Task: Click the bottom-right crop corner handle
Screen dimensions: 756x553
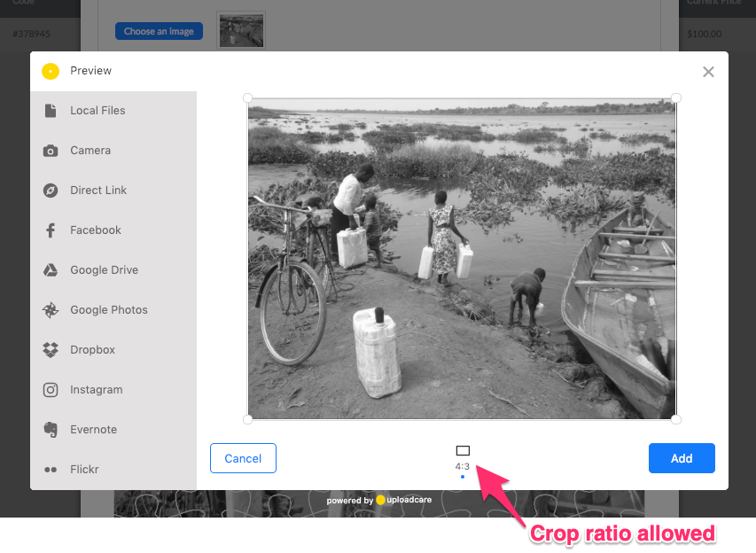Action: 676,419
